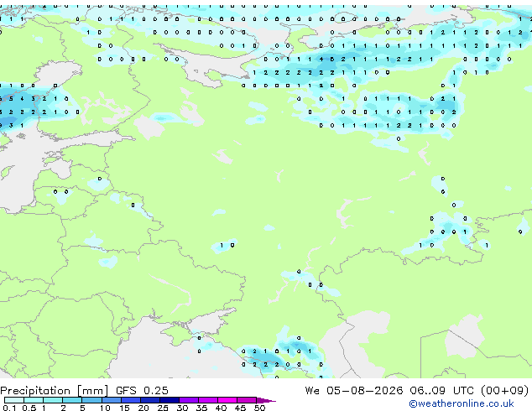This screenshot has height=411, width=532.
Task: Click the over-50 mm arrow tip of legend
Action: coord(266,400)
